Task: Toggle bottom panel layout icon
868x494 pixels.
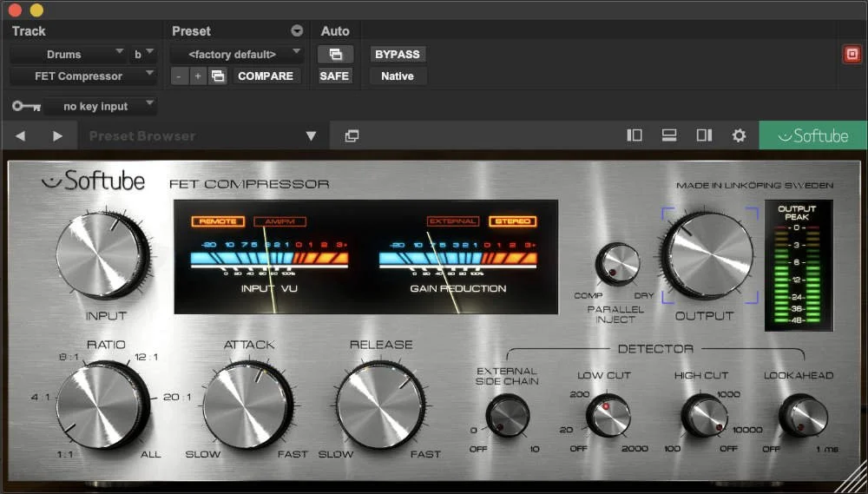Action: coord(669,135)
